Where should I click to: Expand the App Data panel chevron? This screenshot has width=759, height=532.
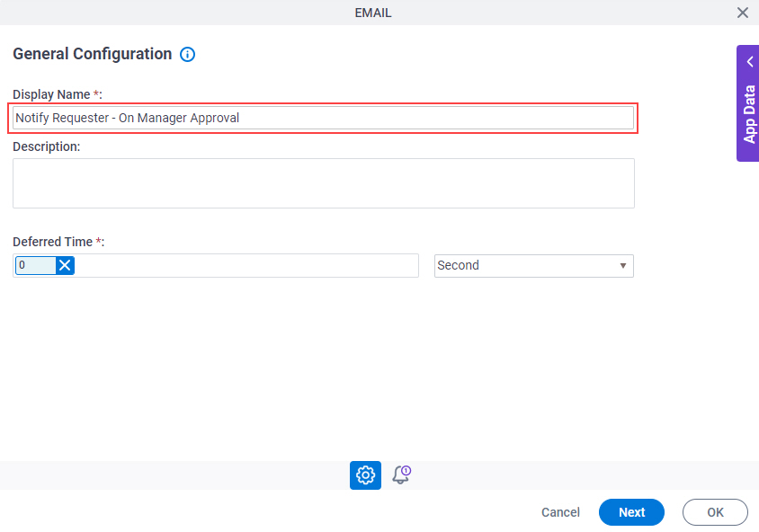click(750, 61)
